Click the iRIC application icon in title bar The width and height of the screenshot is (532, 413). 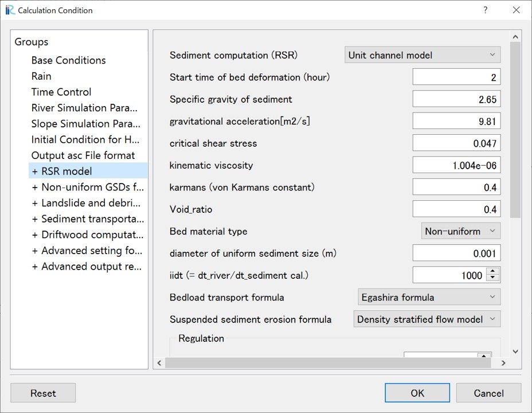[x=10, y=10]
